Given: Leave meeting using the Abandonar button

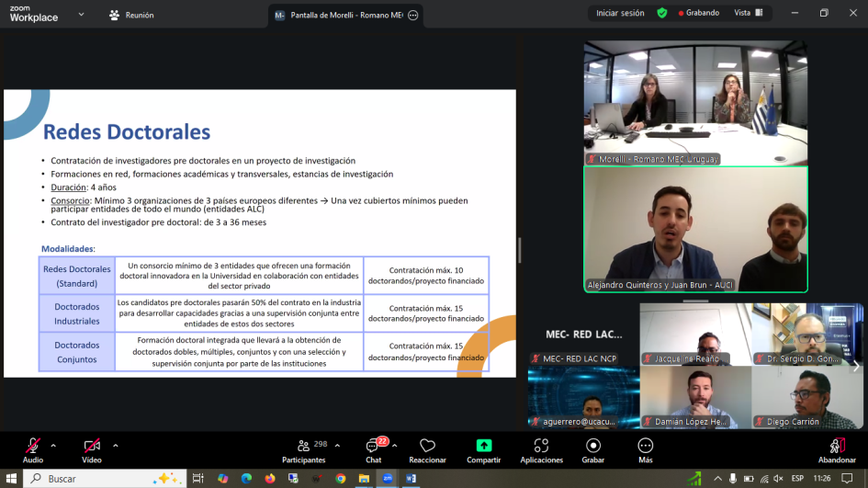Looking at the screenshot, I should [x=837, y=448].
